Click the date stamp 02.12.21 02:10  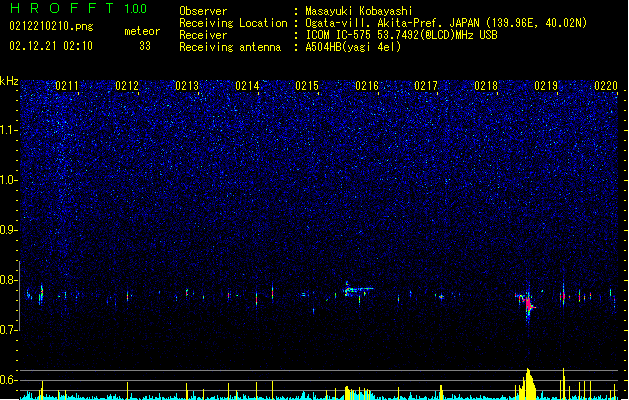(51, 46)
